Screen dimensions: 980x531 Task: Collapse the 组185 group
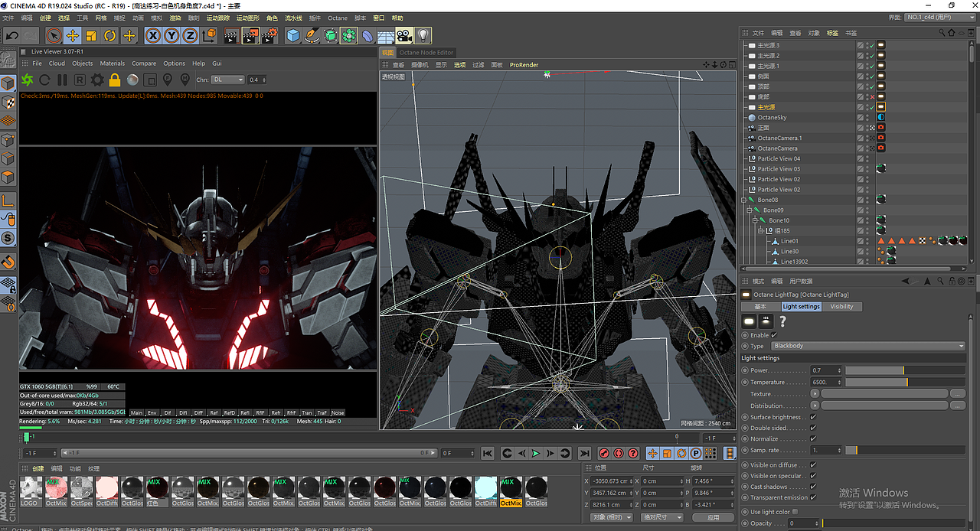pos(760,230)
